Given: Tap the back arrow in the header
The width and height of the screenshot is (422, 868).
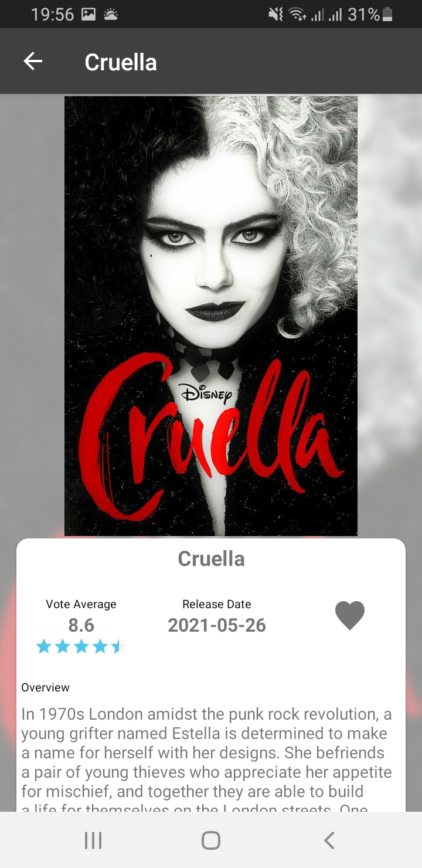Looking at the screenshot, I should (33, 62).
